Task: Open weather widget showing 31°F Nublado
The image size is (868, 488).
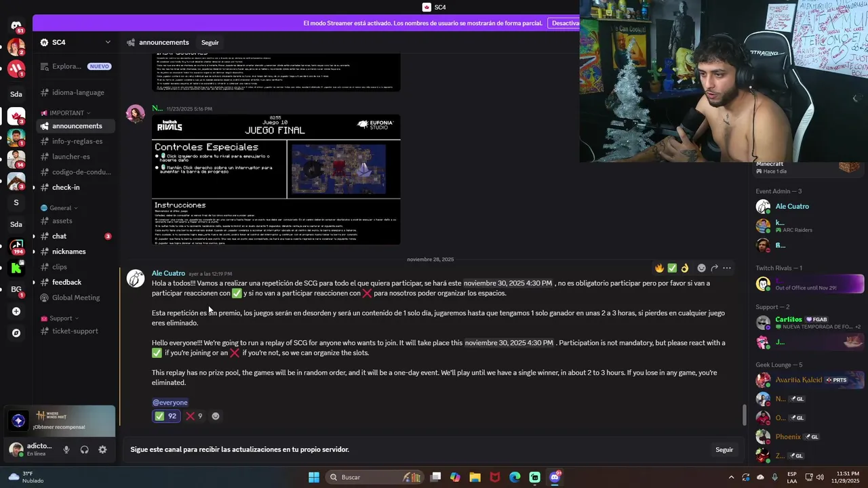Action: tap(26, 477)
